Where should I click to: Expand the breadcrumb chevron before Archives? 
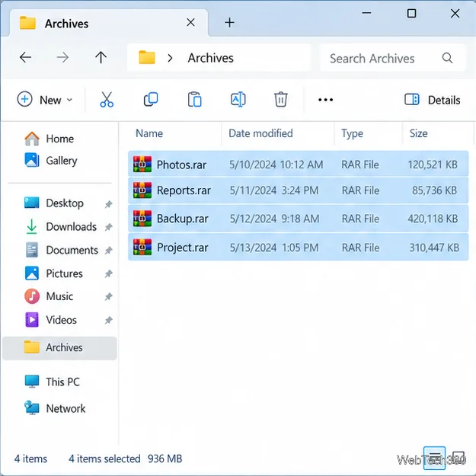tap(170, 58)
